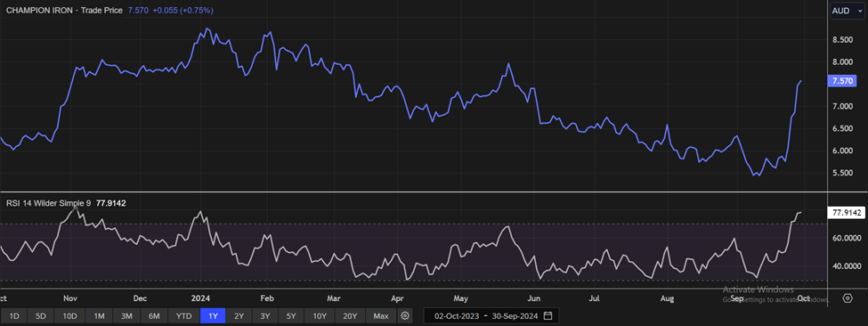
Task: Click the 40.0000 RSI axis label
Action: [x=846, y=265]
